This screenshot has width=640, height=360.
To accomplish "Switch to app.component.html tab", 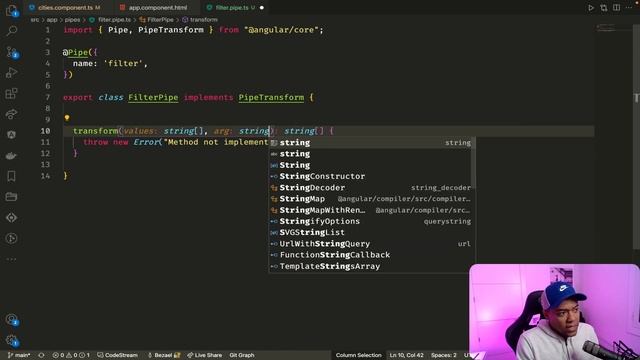I will pos(158,8).
